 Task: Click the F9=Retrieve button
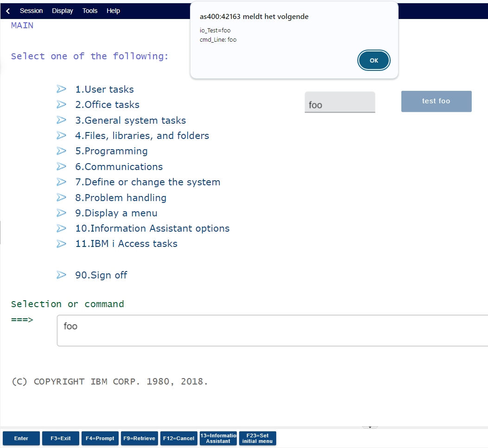pyautogui.click(x=139, y=438)
